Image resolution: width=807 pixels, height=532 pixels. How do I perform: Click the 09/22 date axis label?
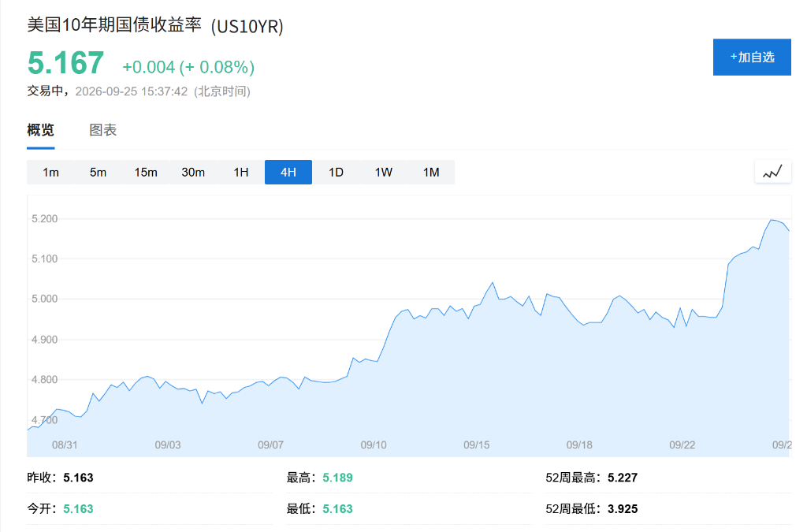[x=682, y=445]
